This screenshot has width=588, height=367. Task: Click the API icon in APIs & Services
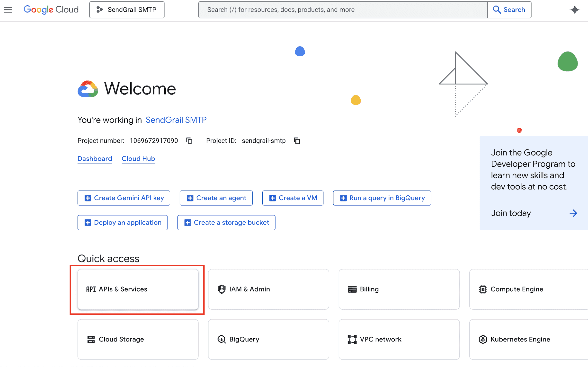click(x=91, y=289)
